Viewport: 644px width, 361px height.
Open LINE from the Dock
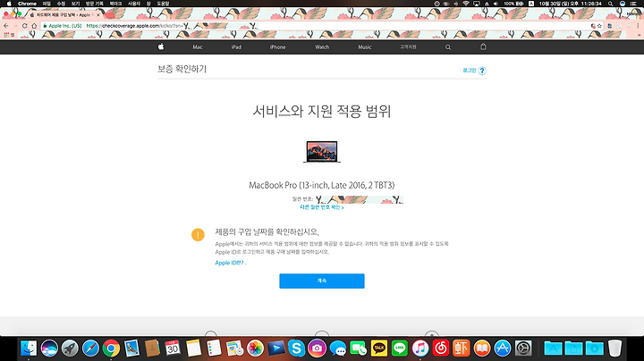point(400,348)
